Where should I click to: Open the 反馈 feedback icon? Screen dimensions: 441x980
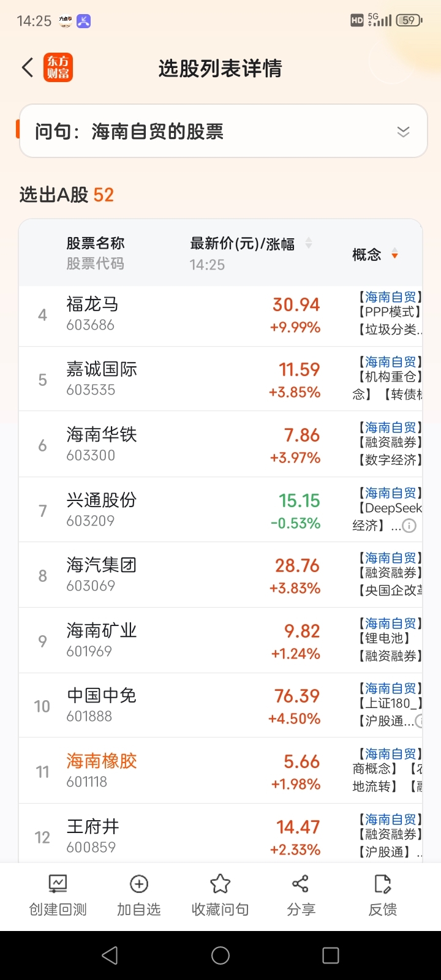point(382,884)
